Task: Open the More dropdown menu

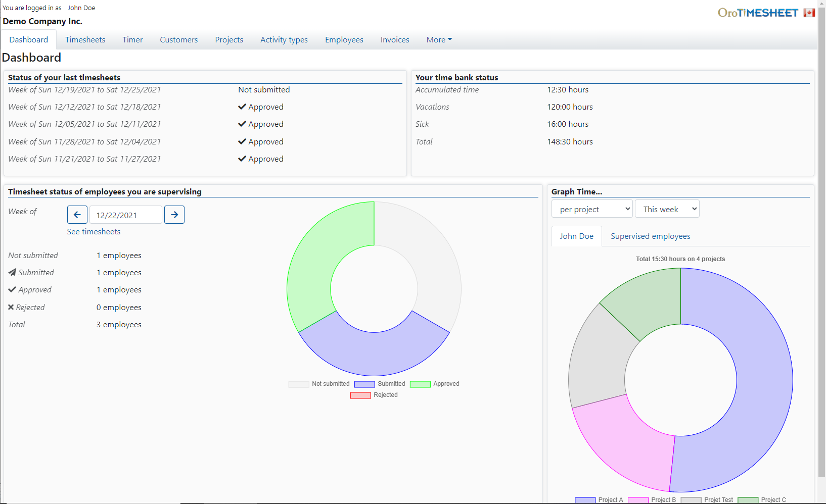Action: 438,39
